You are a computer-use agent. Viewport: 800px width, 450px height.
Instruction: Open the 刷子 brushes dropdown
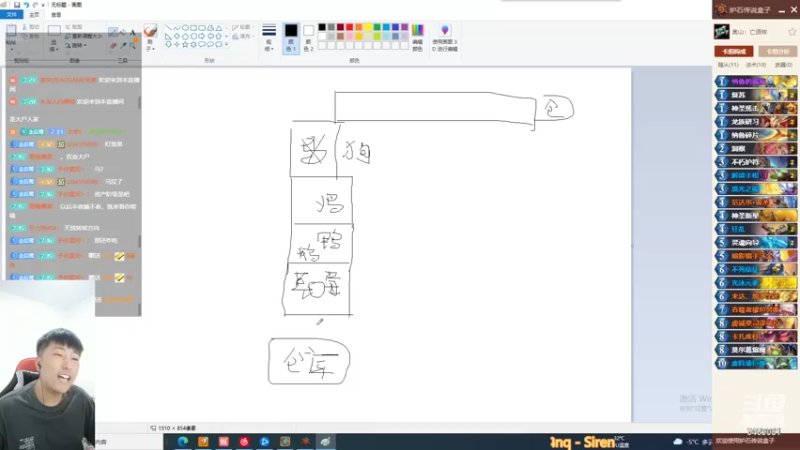(x=150, y=38)
